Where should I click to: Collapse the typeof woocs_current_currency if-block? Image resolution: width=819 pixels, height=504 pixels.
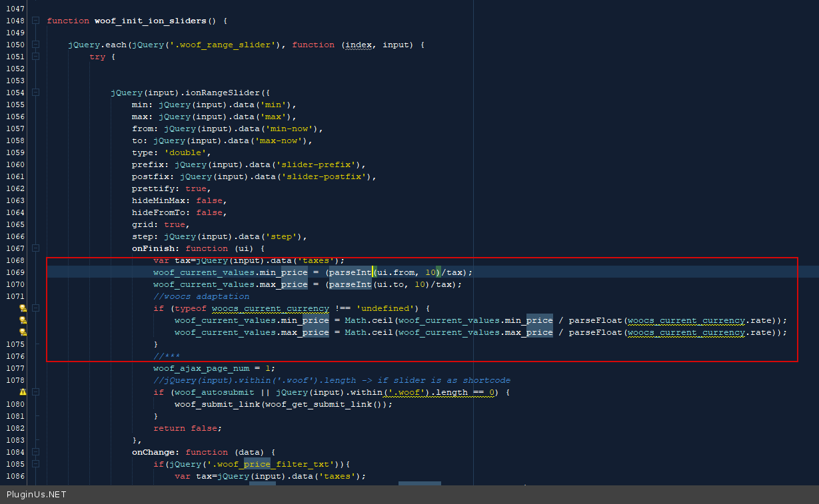(x=35, y=308)
